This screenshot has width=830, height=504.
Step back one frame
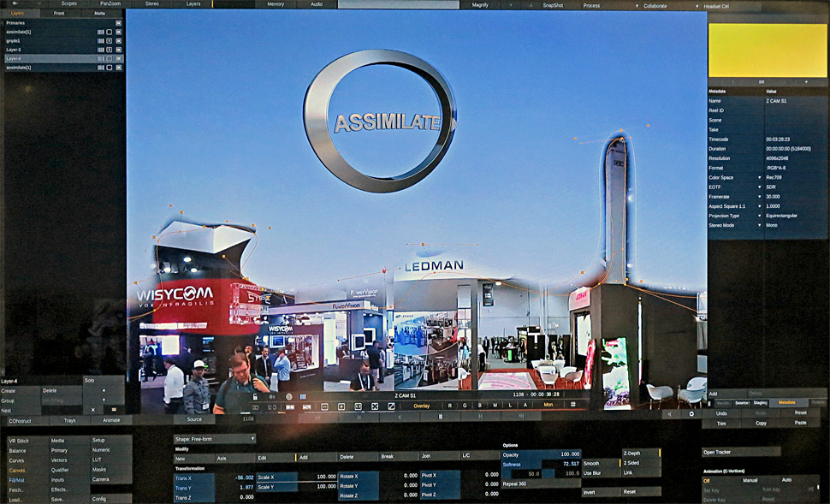tap(359, 418)
